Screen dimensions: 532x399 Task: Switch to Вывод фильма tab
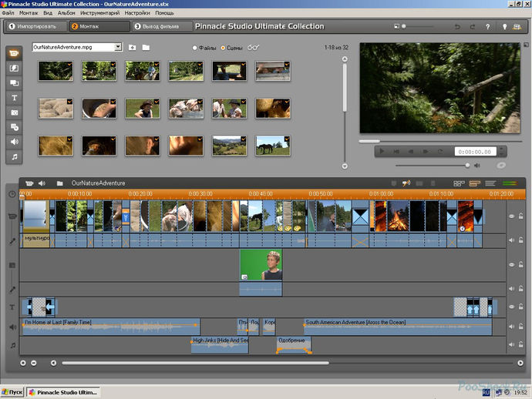(162, 26)
